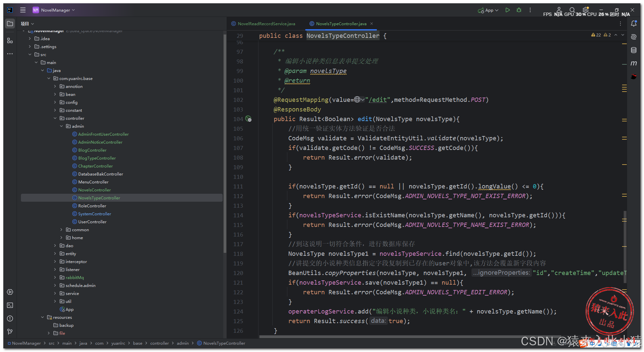Screen dimensions: 644x352
Task: Show more tool windows ellipsis
Action: 10,53
